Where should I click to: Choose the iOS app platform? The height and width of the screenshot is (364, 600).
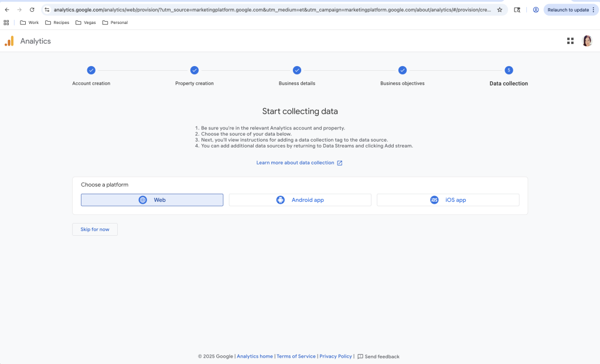coord(448,200)
